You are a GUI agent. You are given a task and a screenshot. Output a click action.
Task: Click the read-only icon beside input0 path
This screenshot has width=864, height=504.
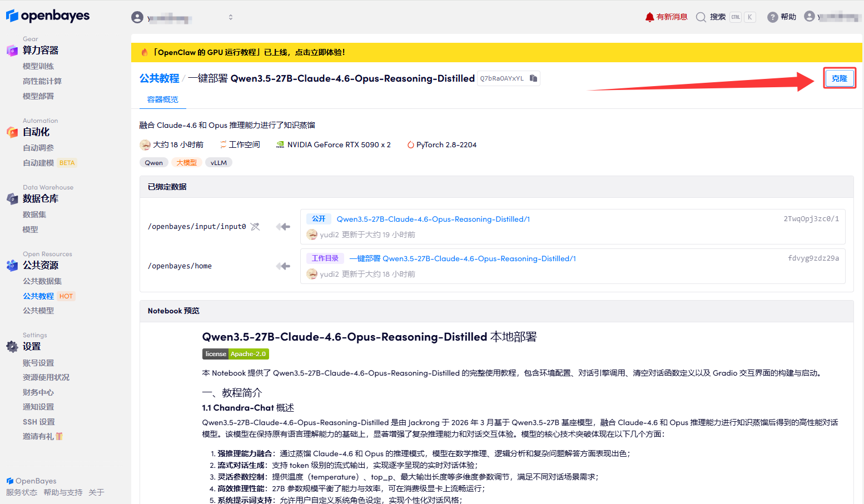point(255,227)
